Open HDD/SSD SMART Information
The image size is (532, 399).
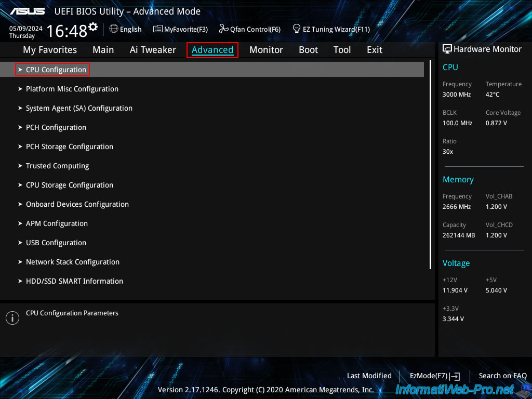tap(74, 281)
